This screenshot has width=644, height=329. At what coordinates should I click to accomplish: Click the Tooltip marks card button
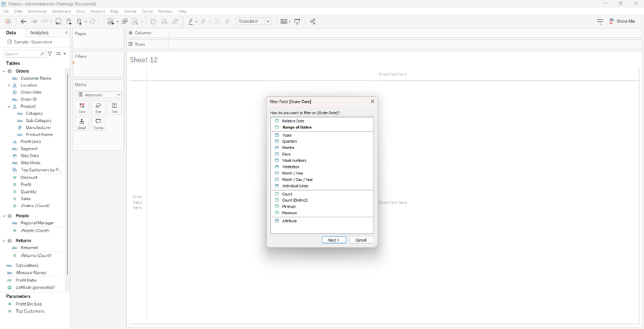coord(98,123)
